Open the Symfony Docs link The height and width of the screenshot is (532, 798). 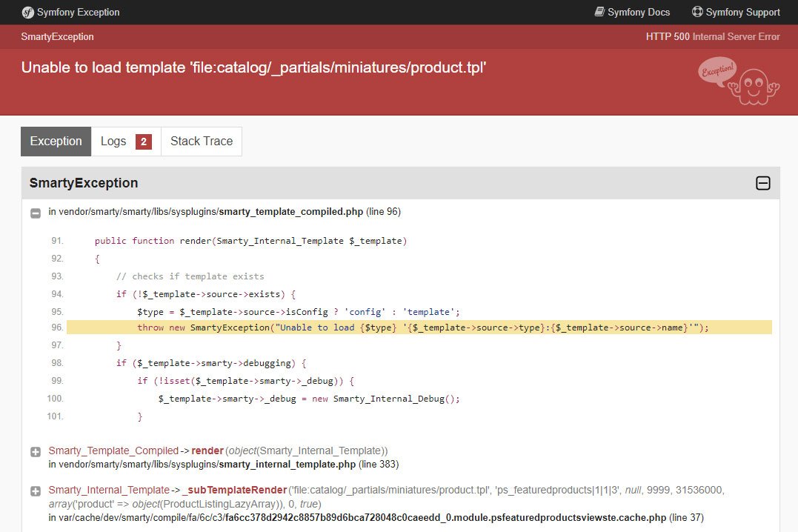pos(632,12)
